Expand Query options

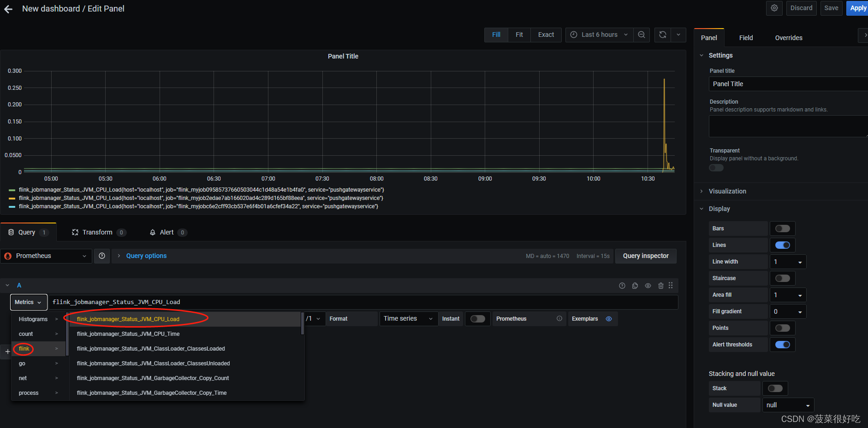[x=146, y=256]
